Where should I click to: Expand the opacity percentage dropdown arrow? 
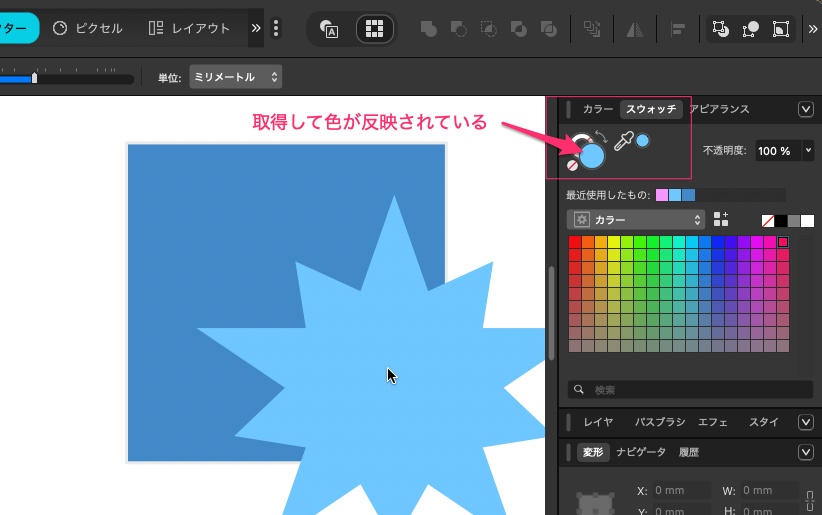pyautogui.click(x=808, y=150)
